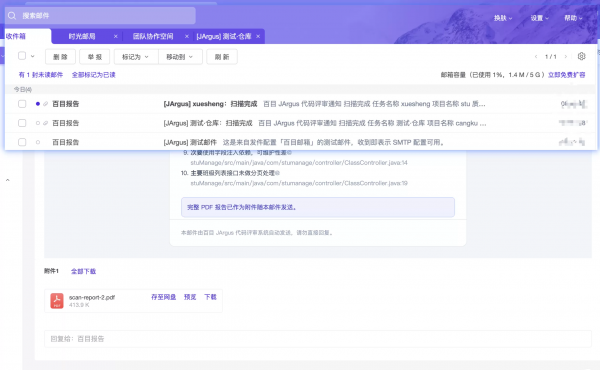Viewport: 600px width, 370px height.
Task: Click the 回复给 reply input field
Action: click(x=318, y=339)
